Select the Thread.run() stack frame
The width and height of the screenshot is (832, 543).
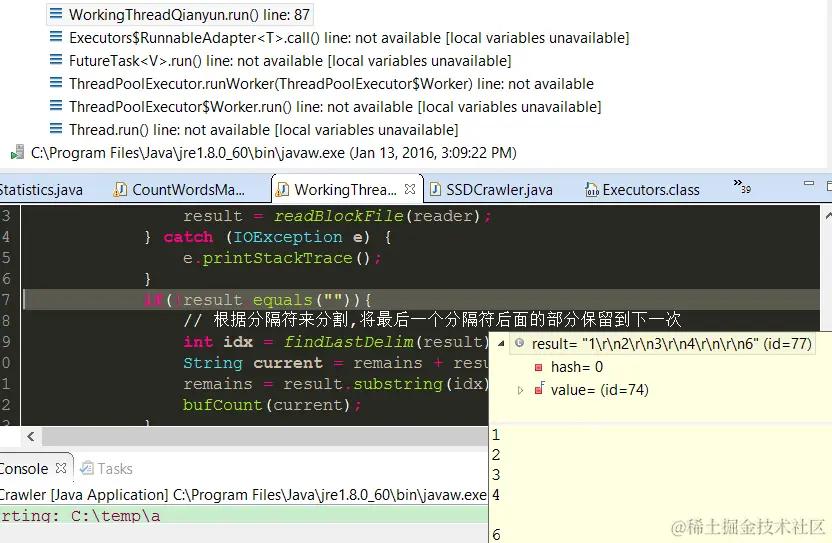(x=263, y=130)
